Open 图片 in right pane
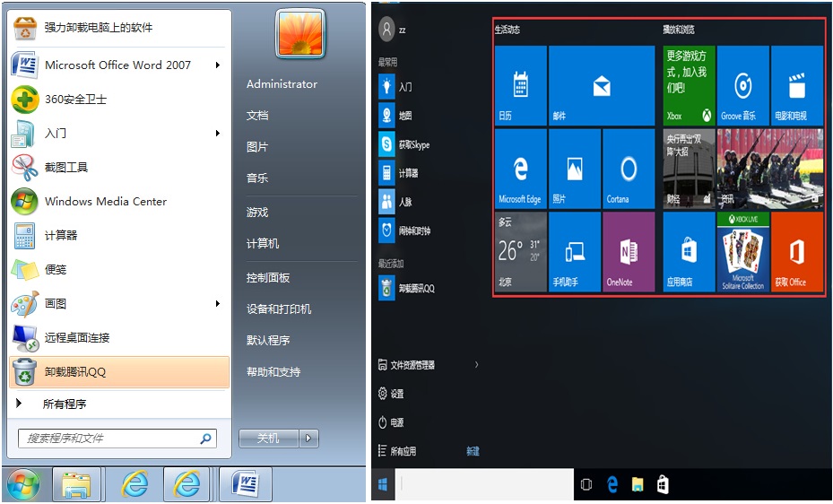Image resolution: width=833 pixels, height=504 pixels. (257, 147)
